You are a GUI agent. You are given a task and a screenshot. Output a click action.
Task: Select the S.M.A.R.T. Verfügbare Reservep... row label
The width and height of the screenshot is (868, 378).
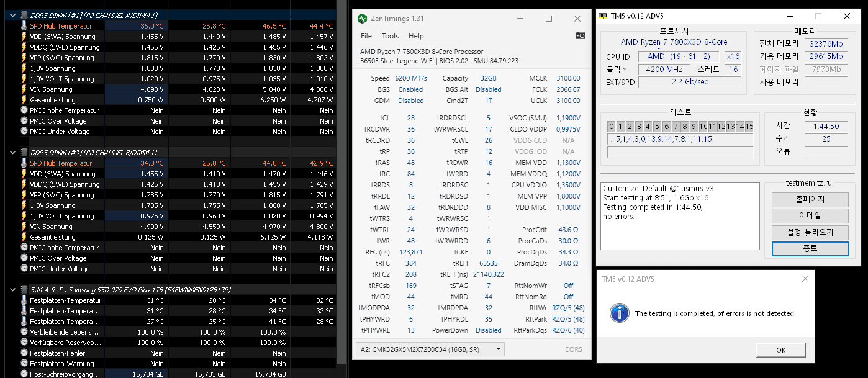65,343
